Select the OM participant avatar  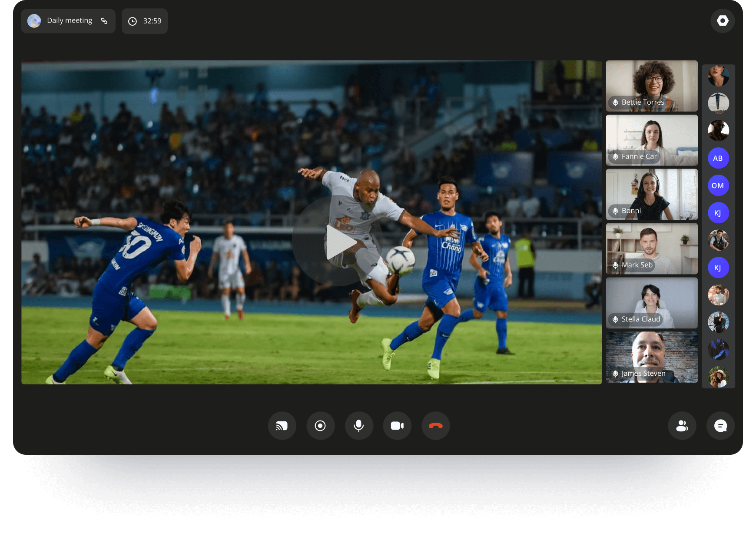click(x=718, y=185)
